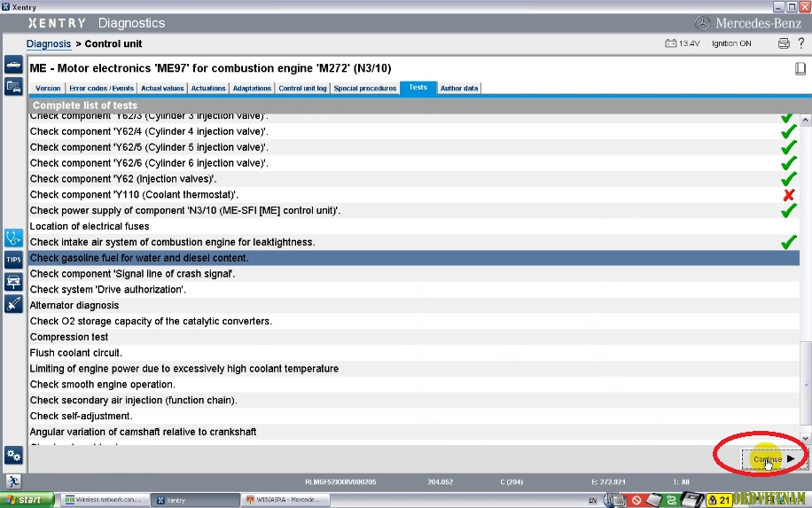Switch to the Version tab
Screen dimensions: 812x508
coord(48,89)
